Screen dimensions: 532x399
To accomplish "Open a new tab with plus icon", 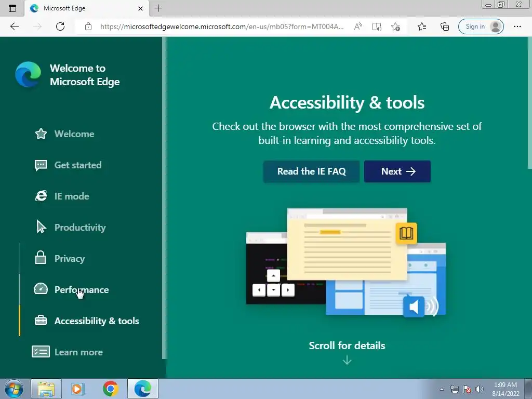I will pos(158,8).
